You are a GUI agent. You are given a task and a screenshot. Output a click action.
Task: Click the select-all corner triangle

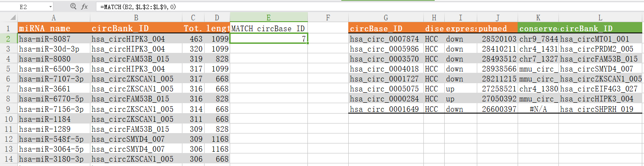9,17
